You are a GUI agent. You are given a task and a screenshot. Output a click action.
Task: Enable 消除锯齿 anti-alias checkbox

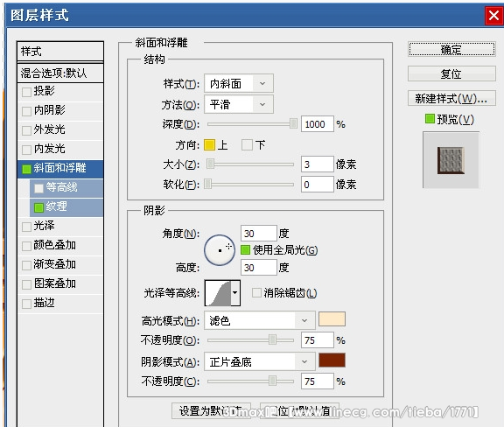(x=256, y=292)
